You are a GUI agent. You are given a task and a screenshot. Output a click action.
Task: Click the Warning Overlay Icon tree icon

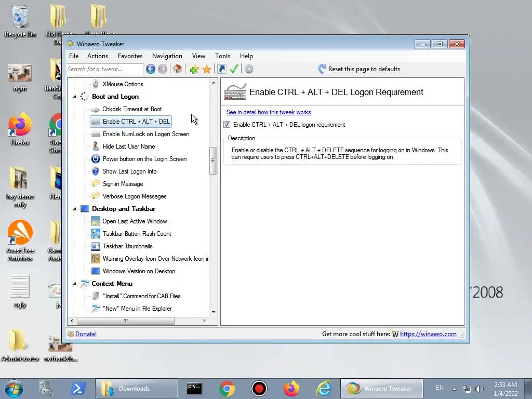[96, 259]
